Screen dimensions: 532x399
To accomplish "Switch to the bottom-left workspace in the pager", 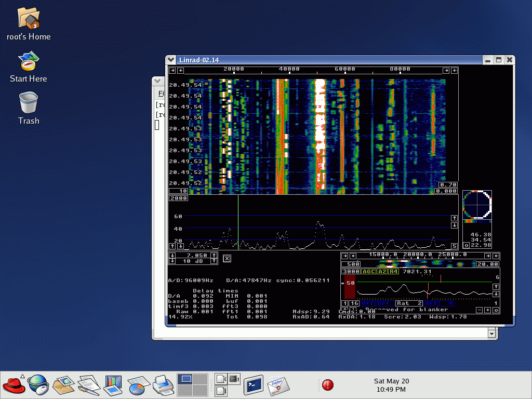I will (x=185, y=390).
